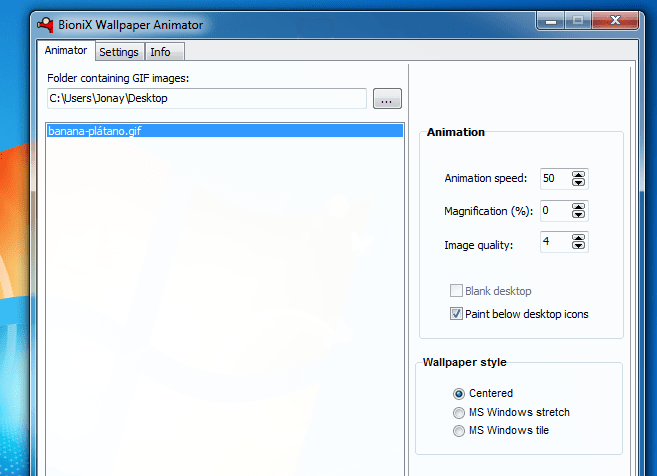Increase Animation speed with up arrow

(578, 175)
